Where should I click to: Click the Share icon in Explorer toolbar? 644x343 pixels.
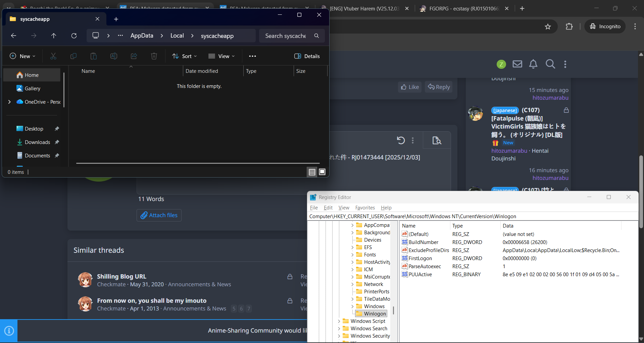[x=134, y=56]
